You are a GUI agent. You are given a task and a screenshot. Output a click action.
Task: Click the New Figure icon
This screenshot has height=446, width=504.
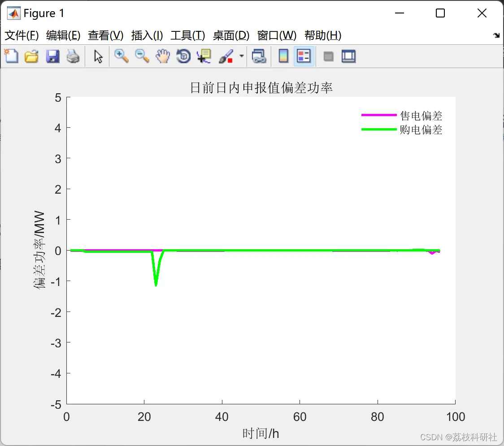click(x=11, y=56)
